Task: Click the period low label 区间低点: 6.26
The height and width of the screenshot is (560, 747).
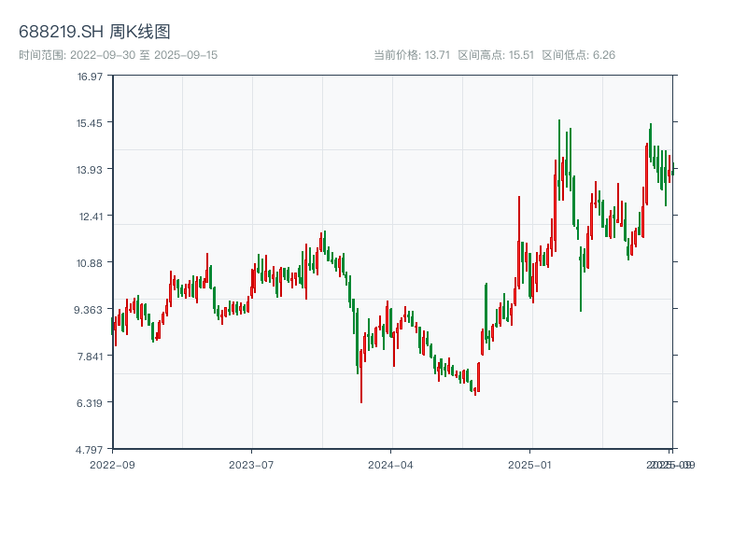Action: pyautogui.click(x=579, y=55)
